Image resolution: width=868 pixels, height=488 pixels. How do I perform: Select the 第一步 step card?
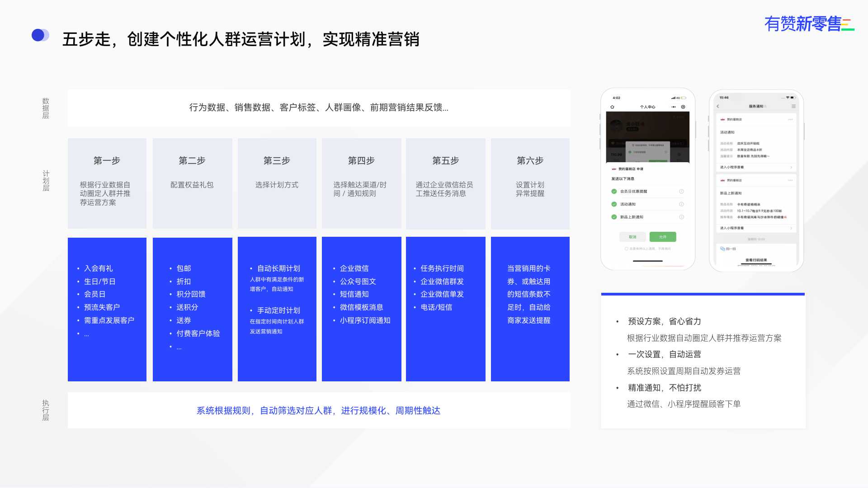pyautogui.click(x=107, y=183)
